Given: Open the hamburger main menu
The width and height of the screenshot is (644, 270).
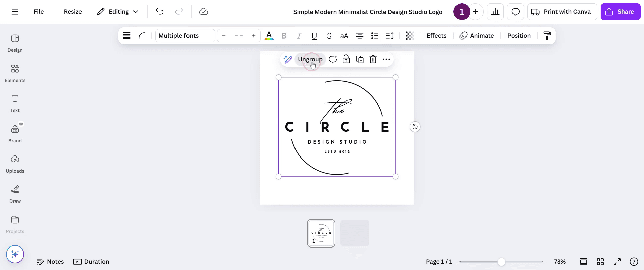Looking at the screenshot, I should (x=15, y=12).
